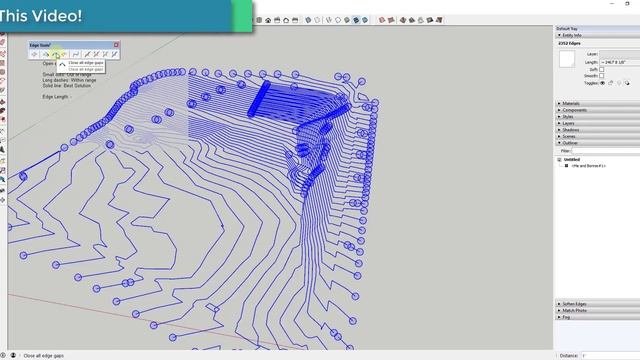Click the Default Tray title
Image resolution: width=640 pixels, height=360 pixels.
point(567,29)
